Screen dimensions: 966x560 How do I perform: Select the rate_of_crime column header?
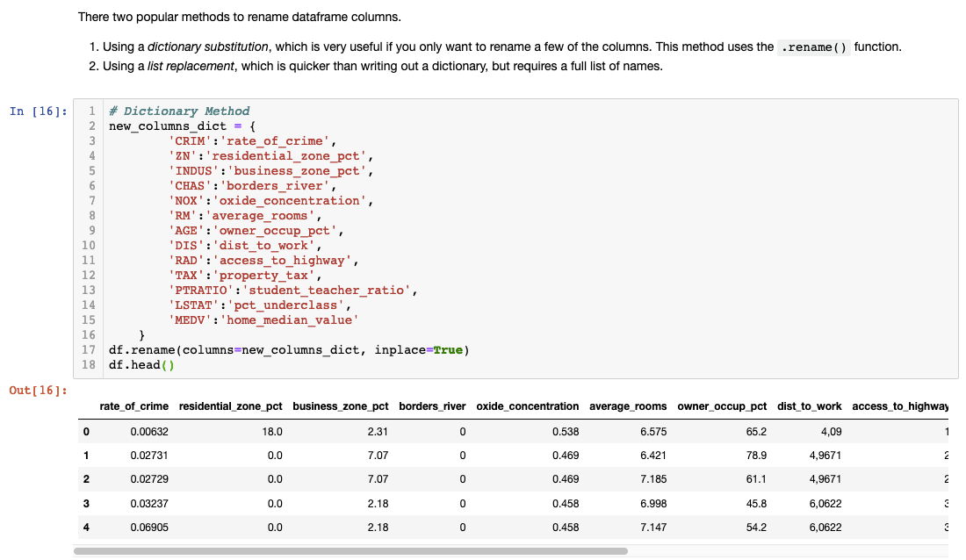coord(133,406)
